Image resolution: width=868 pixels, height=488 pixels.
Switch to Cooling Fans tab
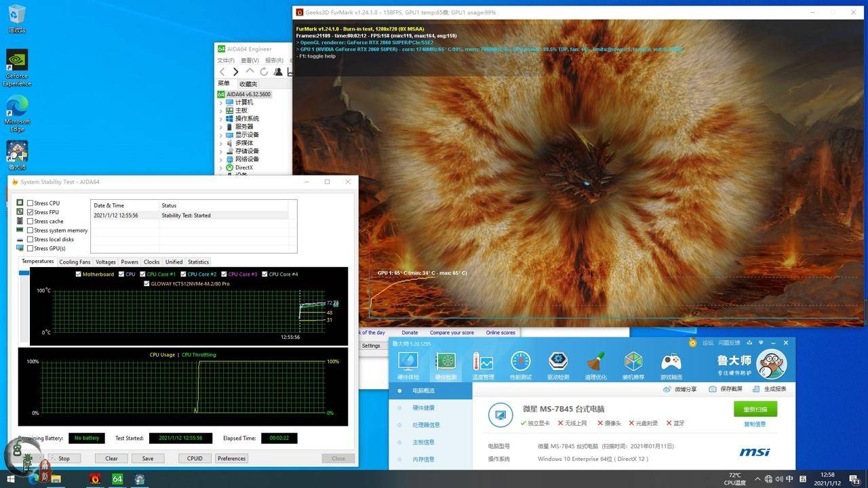coord(75,262)
